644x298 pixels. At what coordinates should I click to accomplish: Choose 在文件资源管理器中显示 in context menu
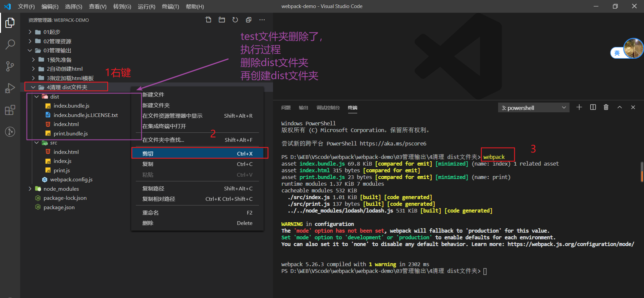197,116
